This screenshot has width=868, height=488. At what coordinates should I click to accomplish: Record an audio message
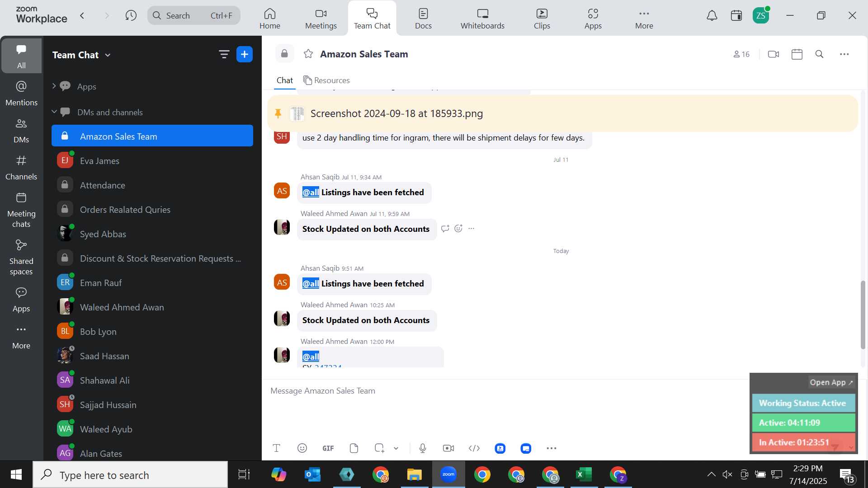(x=423, y=448)
